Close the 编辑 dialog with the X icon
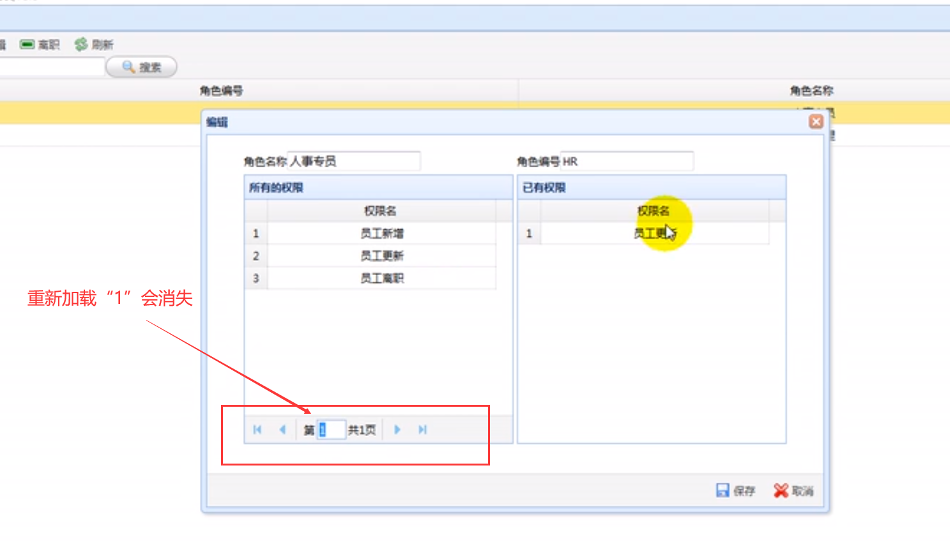Image resolution: width=950 pixels, height=560 pixels. pos(816,121)
